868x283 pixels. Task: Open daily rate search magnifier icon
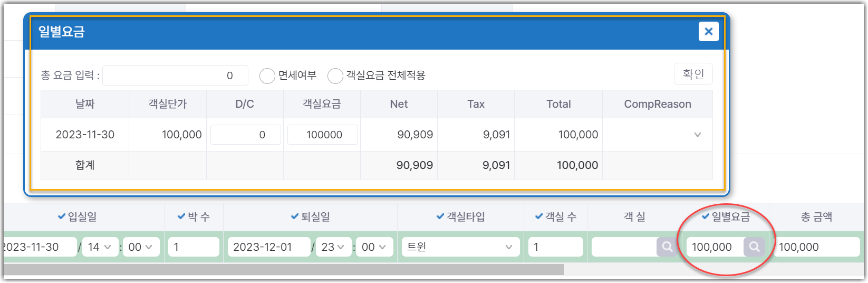click(754, 247)
